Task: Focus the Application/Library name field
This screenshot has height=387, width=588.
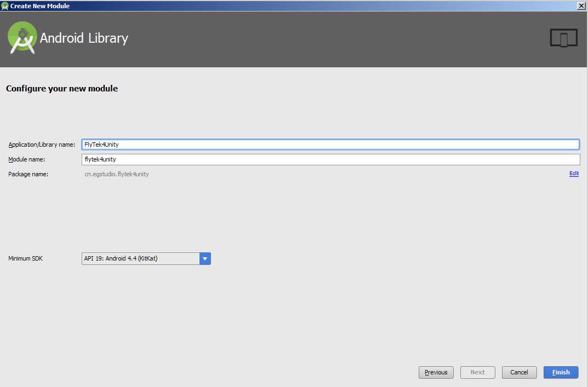Action: pos(330,144)
